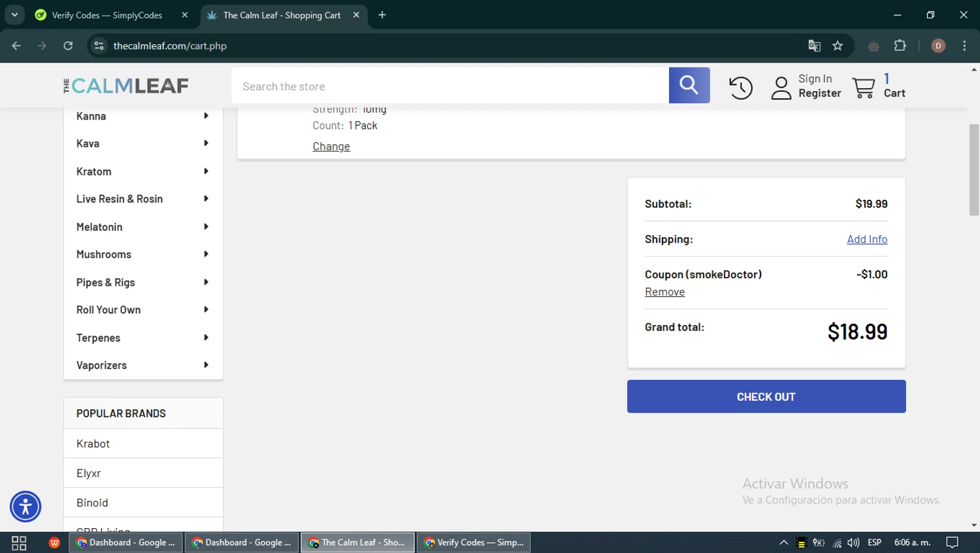Open Kanna category link
Viewport: 980px width, 553px height.
point(91,116)
